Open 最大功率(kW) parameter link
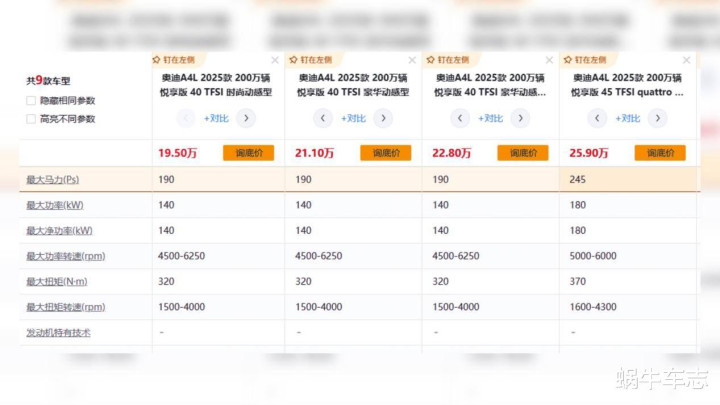The width and height of the screenshot is (720, 405). (x=55, y=205)
